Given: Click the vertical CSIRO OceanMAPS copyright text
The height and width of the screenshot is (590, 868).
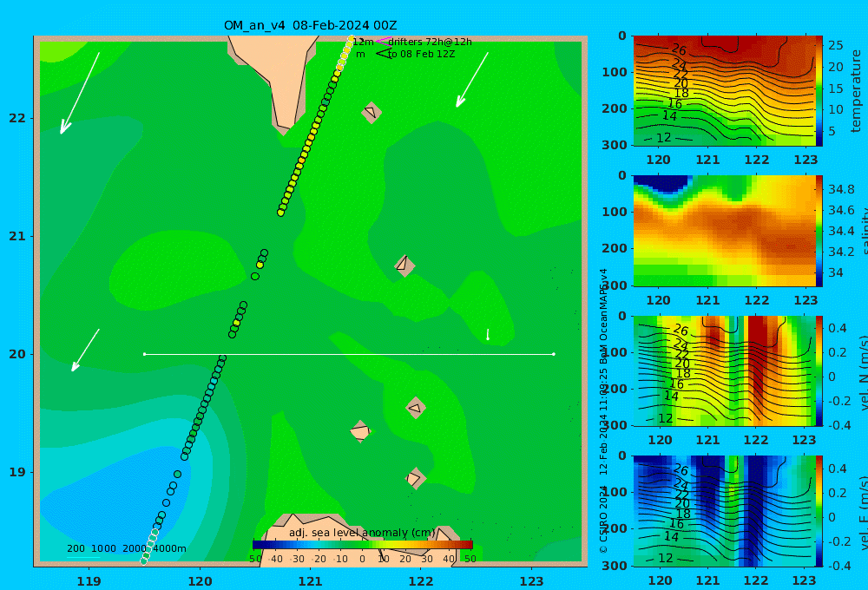Looking at the screenshot, I should 603,411.
